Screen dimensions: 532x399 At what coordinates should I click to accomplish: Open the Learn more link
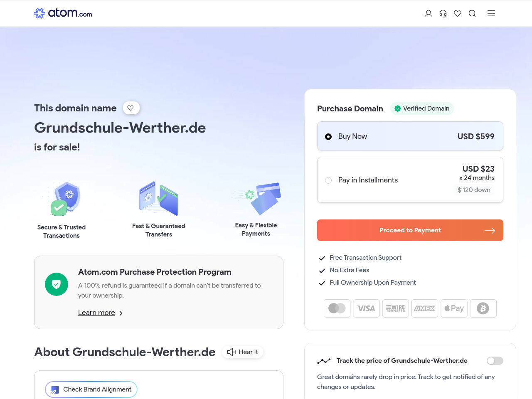pos(96,313)
